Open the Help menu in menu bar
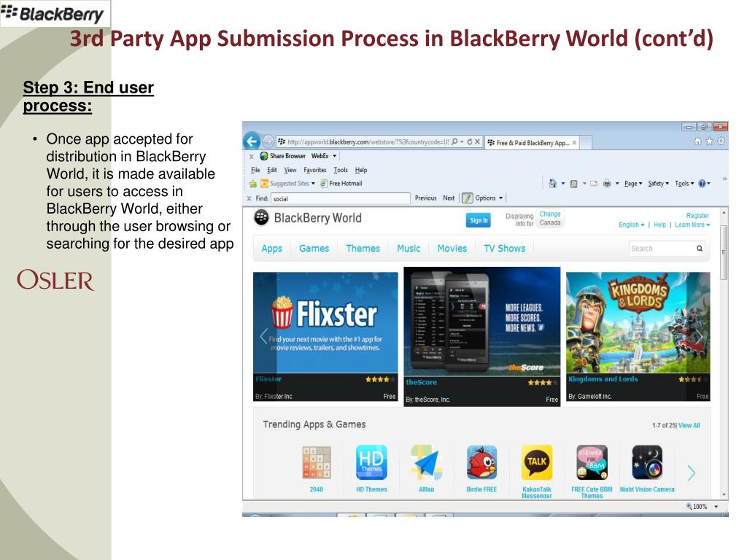Screen dimensions: 747x560 [x=361, y=170]
